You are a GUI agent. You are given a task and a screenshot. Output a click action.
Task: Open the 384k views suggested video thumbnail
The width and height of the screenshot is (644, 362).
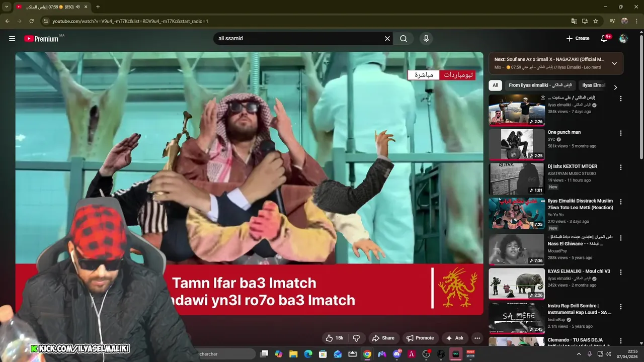coord(517,110)
